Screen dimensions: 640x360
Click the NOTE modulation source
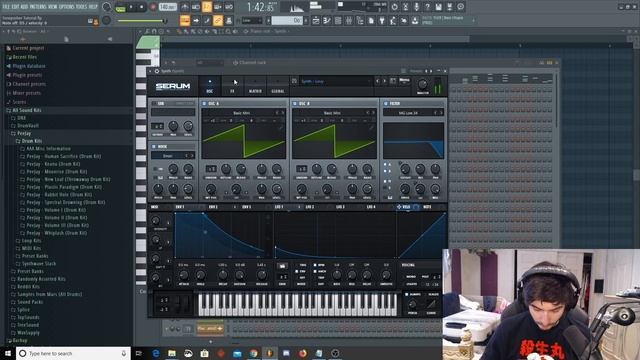427,207
